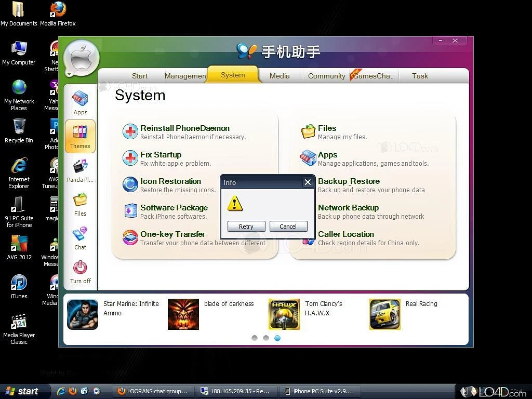
Task: Click the Fix Startup red cross icon
Action: click(130, 158)
